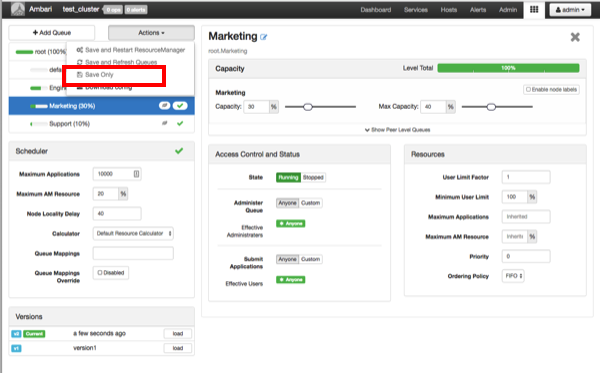This screenshot has width=600, height=373.
Task: Expand Show Peer Level Queues
Action: point(397,130)
